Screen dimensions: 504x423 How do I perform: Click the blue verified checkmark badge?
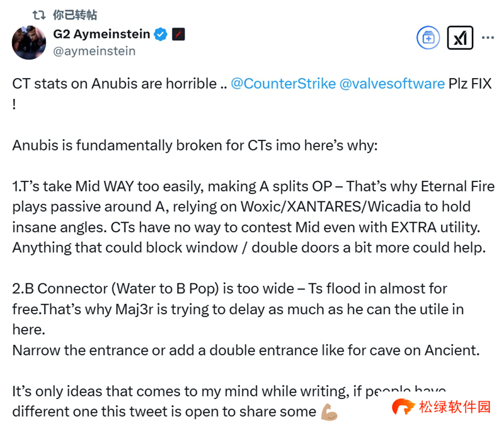click(x=161, y=35)
